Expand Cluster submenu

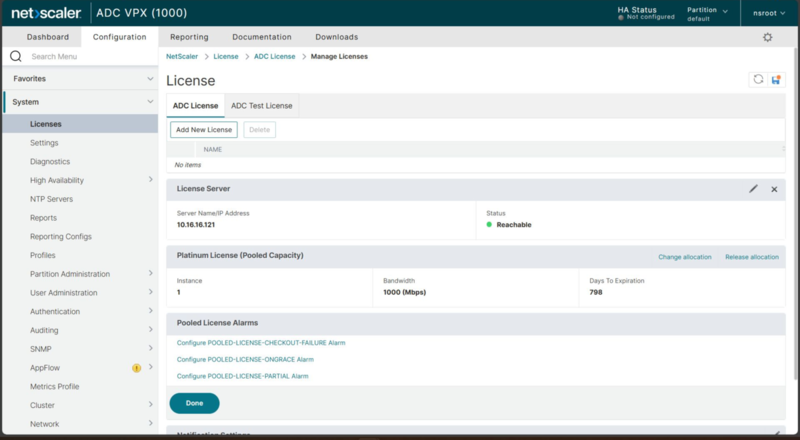click(151, 404)
